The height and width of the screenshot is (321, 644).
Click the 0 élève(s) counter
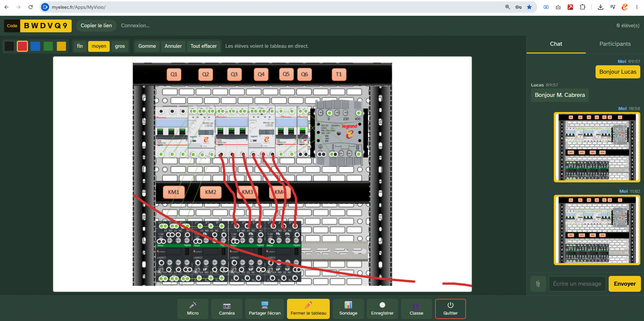pos(628,26)
